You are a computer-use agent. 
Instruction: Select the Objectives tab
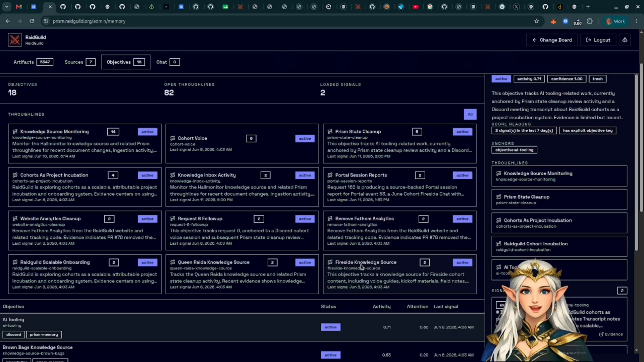pyautogui.click(x=126, y=62)
